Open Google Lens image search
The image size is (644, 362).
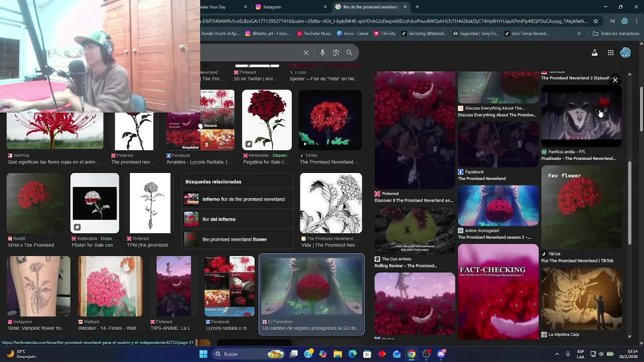(336, 52)
